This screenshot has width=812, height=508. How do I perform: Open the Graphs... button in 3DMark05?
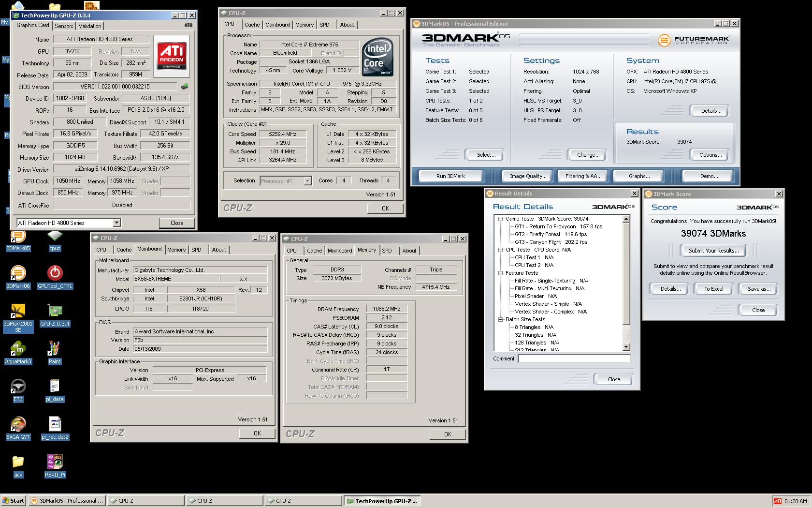[x=639, y=176]
